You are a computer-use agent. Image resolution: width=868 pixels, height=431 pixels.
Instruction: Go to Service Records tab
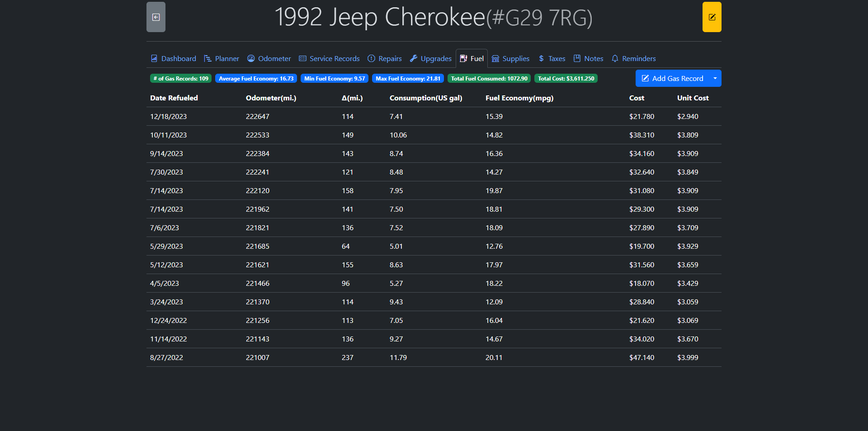coord(329,59)
